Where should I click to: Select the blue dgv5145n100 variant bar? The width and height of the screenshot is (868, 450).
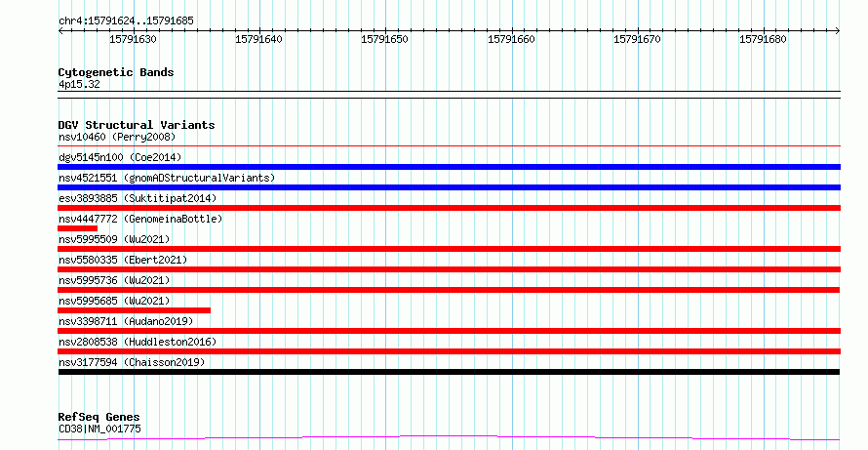[449, 167]
